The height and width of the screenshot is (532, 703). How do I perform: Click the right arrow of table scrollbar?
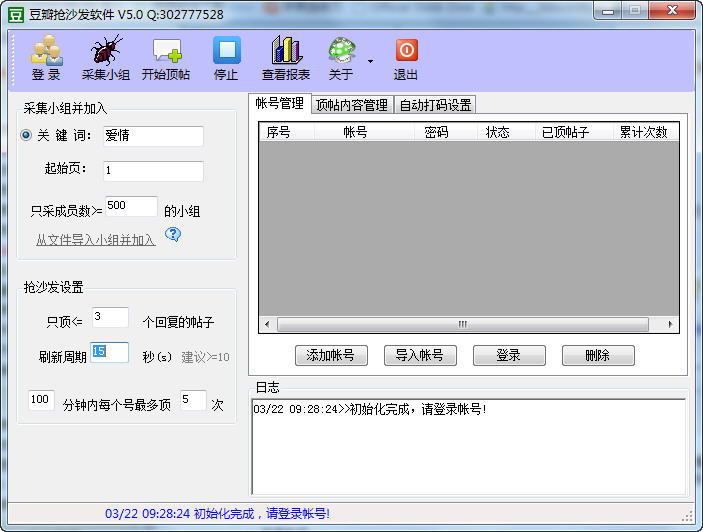point(670,324)
